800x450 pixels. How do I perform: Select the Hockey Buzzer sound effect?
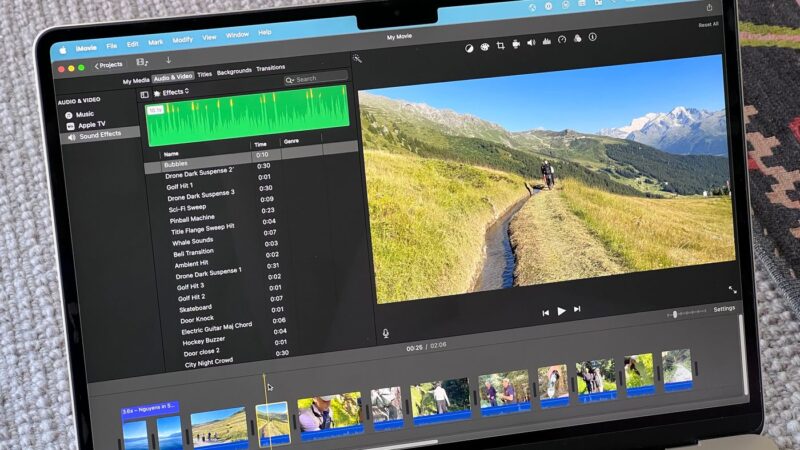pos(204,341)
